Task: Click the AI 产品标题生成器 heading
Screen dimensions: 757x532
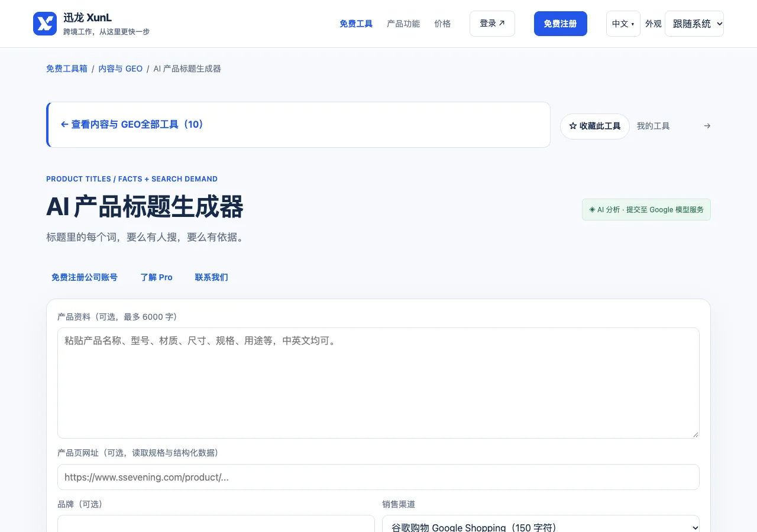Action: [145, 206]
